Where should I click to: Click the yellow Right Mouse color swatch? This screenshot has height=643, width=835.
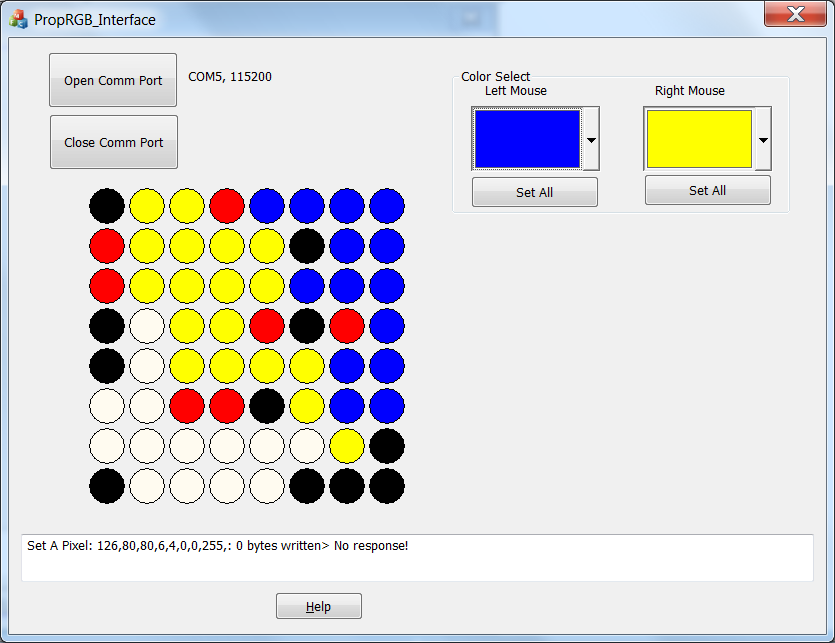699,139
